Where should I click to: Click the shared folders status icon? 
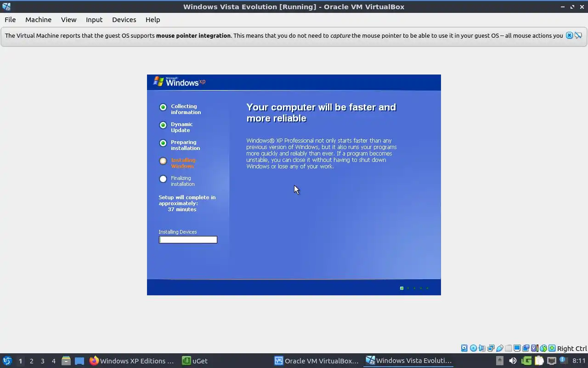(x=508, y=348)
